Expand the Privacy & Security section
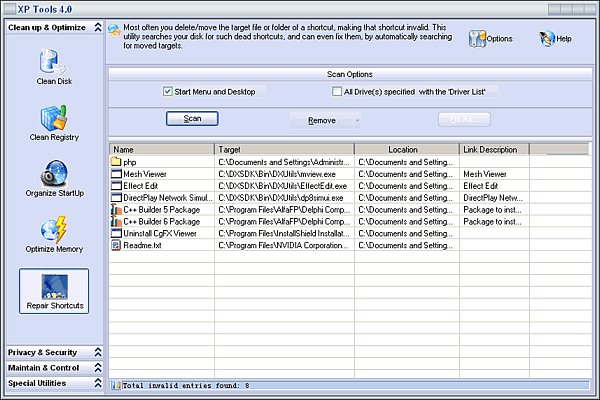Screen dimensions: 600x400 pyautogui.click(x=98, y=352)
